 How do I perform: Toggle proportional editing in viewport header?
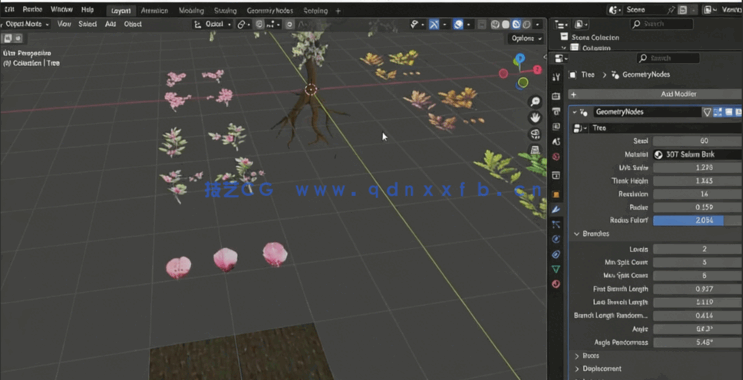click(x=290, y=25)
